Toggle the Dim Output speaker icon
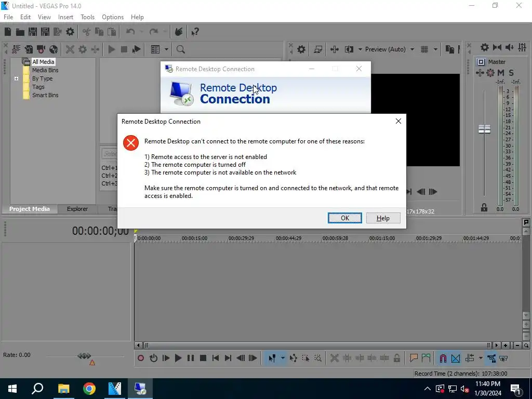This screenshot has height=399, width=532. click(x=510, y=47)
